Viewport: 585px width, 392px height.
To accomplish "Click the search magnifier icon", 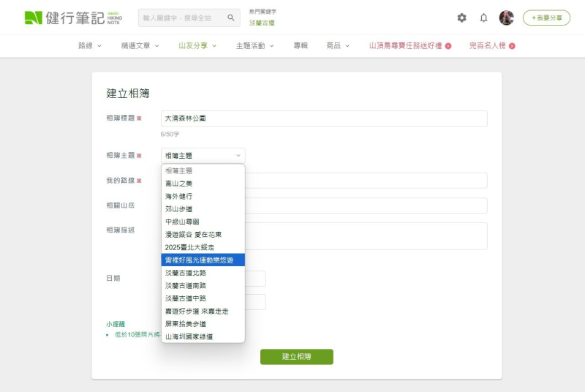I will [231, 18].
